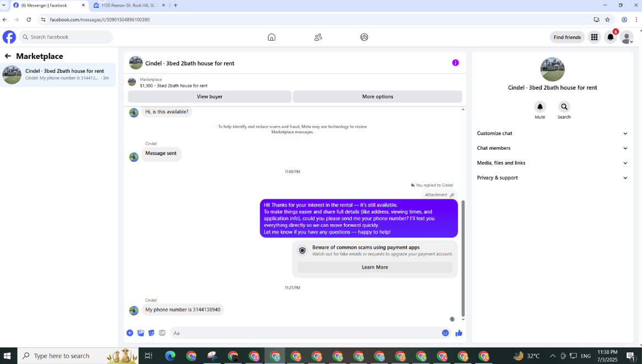Click the "My phone number is 3144138940" message
Image resolution: width=642 pixels, height=364 pixels.
tap(182, 309)
